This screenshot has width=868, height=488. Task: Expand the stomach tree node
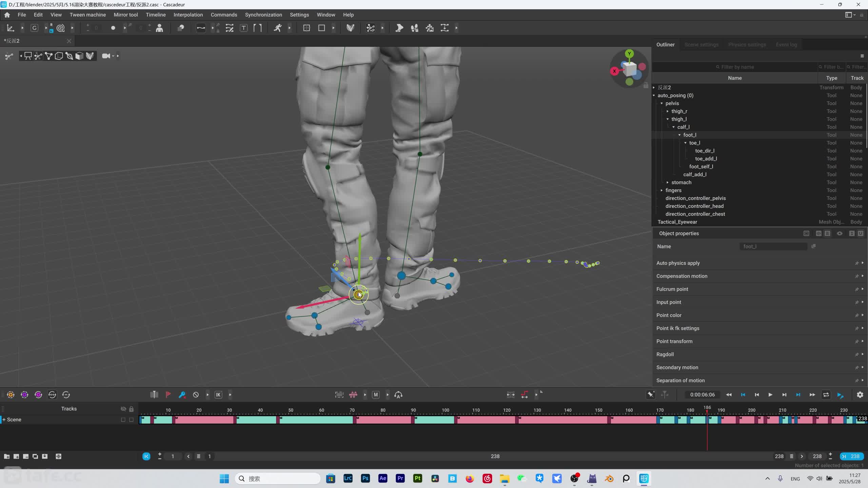[668, 183]
